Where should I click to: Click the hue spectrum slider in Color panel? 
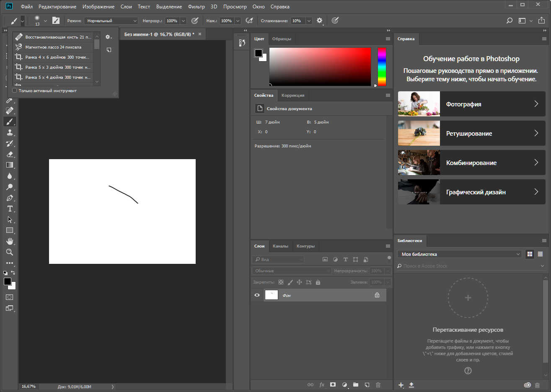pos(382,67)
